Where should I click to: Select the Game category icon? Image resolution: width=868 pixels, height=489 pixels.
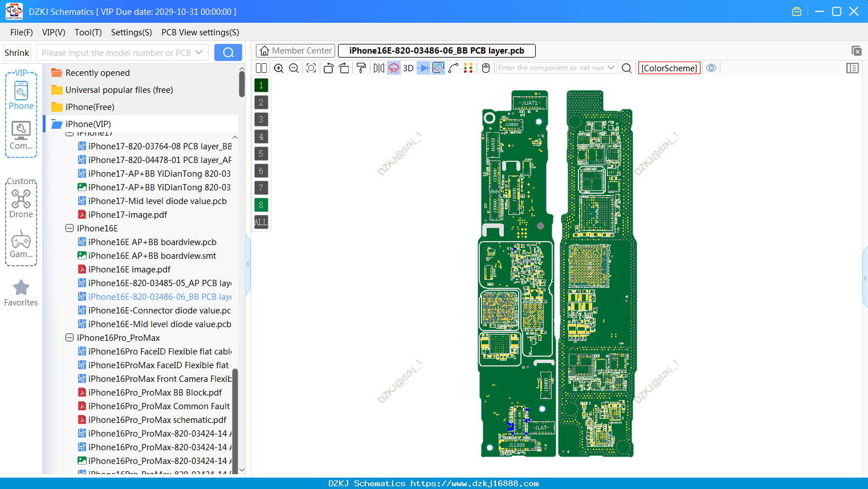[21, 244]
